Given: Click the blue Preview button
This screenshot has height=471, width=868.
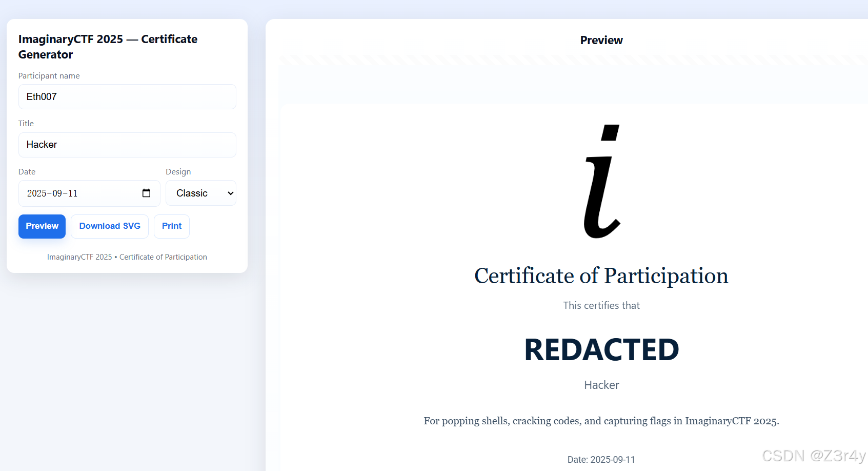Looking at the screenshot, I should (42, 226).
